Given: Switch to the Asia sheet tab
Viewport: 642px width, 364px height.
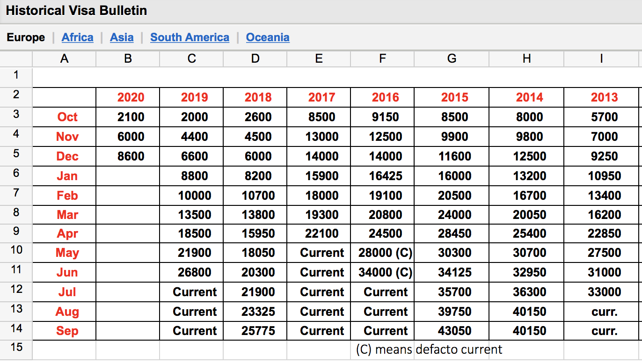Looking at the screenshot, I should [x=122, y=37].
